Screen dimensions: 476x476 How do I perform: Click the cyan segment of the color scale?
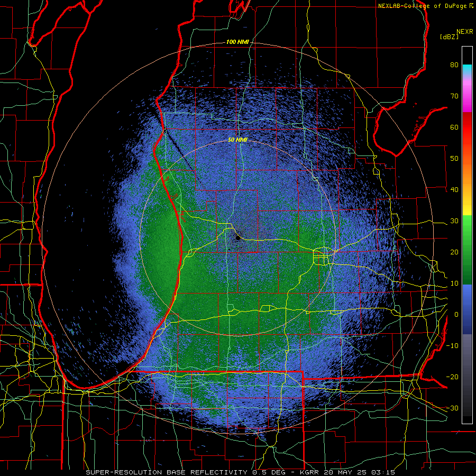pyautogui.click(x=467, y=69)
